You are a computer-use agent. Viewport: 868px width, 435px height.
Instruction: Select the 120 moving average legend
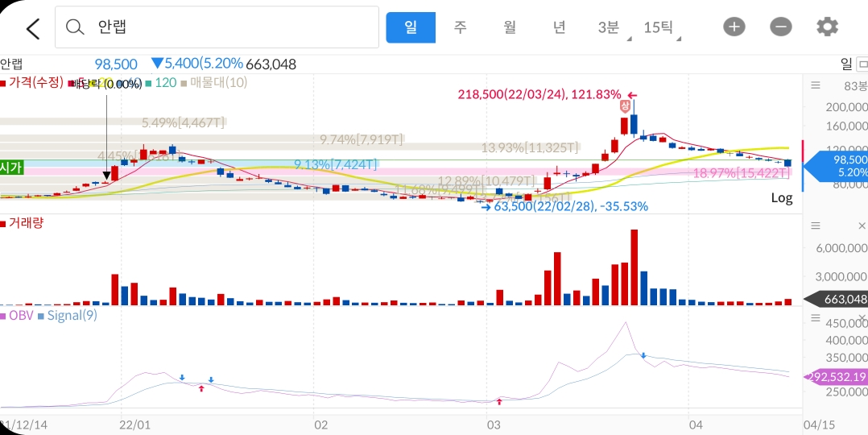161,83
